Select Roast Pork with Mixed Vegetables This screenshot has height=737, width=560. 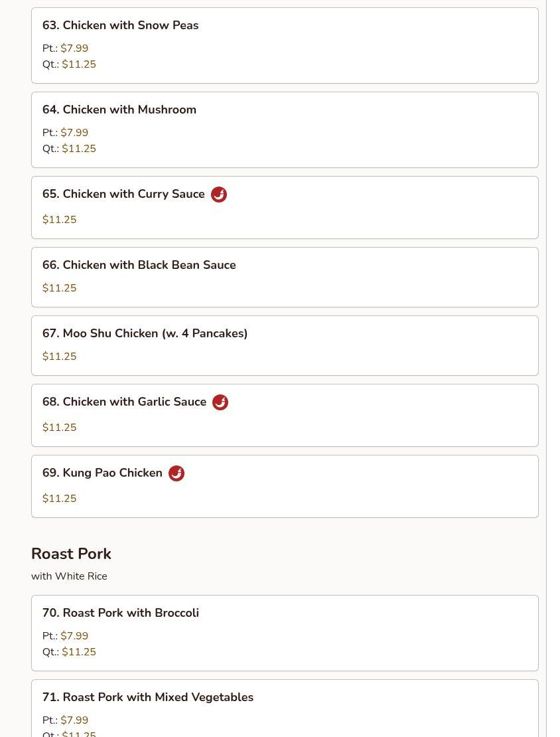tap(148, 697)
